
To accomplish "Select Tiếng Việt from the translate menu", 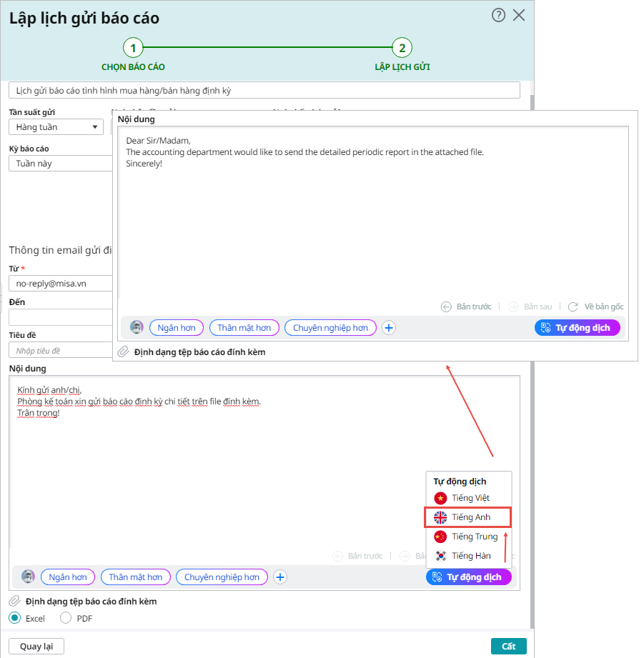I will point(468,498).
